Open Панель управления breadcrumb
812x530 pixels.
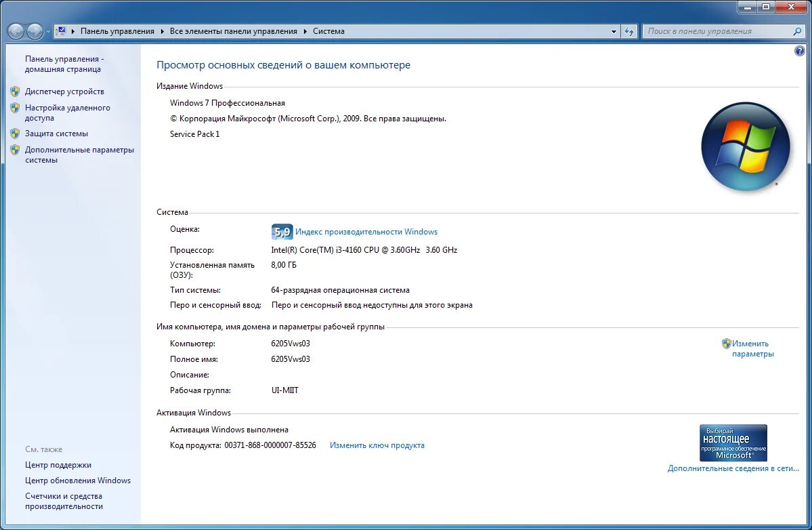118,31
